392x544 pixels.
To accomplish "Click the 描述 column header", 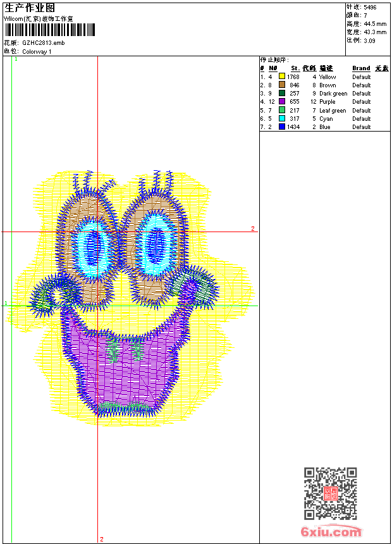I will pos(326,68).
